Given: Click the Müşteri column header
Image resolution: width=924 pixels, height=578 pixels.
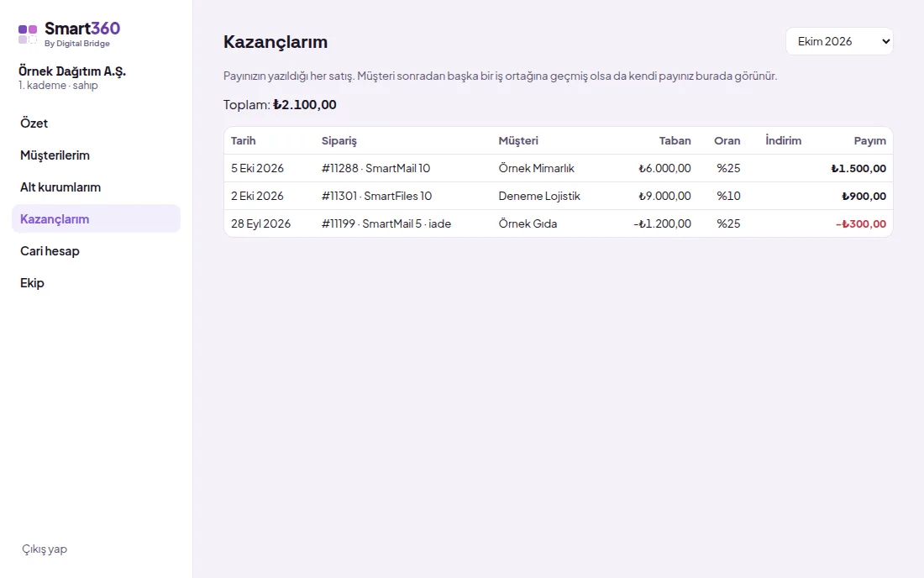Looking at the screenshot, I should point(518,141).
